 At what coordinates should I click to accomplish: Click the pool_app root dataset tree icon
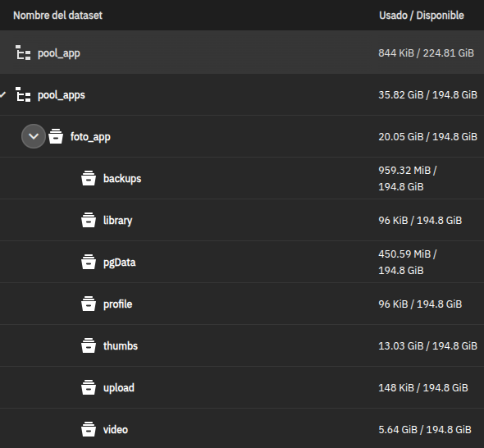[23, 53]
